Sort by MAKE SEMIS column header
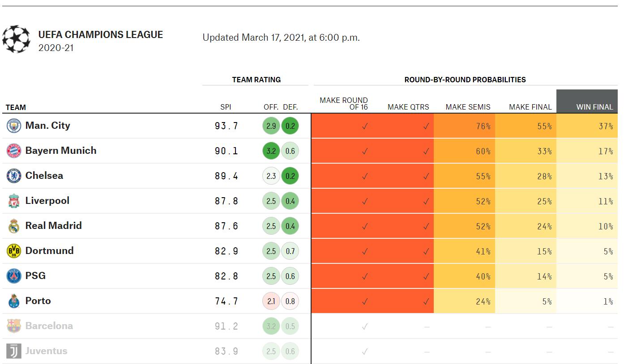This screenshot has width=641, height=364. (468, 107)
